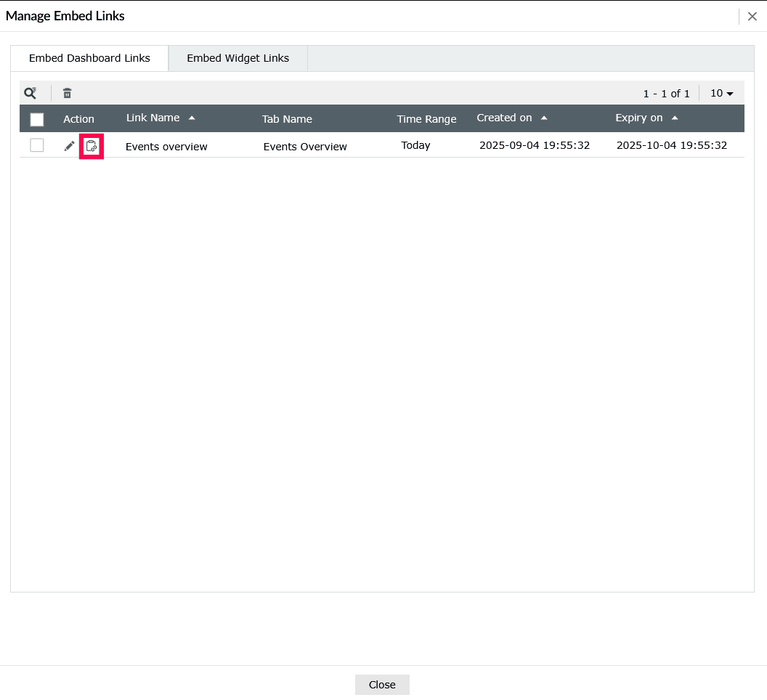Screen dimensions: 767x700
Task: Click the Tab Name column header
Action: click(x=287, y=119)
